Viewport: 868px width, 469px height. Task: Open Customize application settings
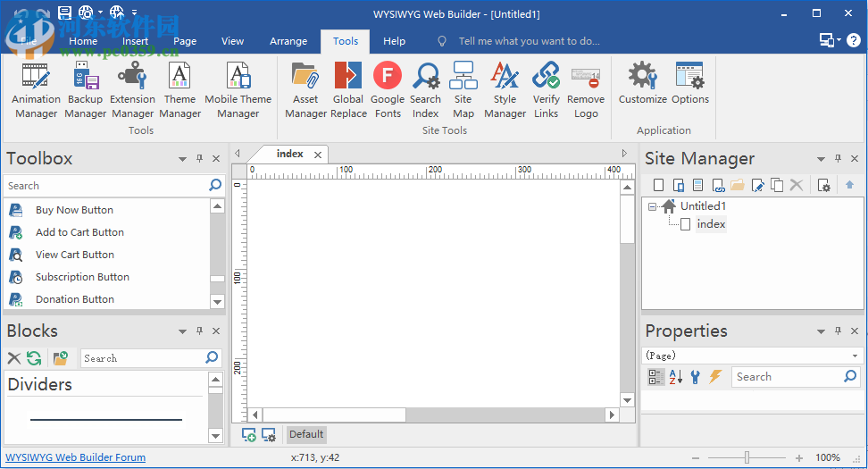643,84
